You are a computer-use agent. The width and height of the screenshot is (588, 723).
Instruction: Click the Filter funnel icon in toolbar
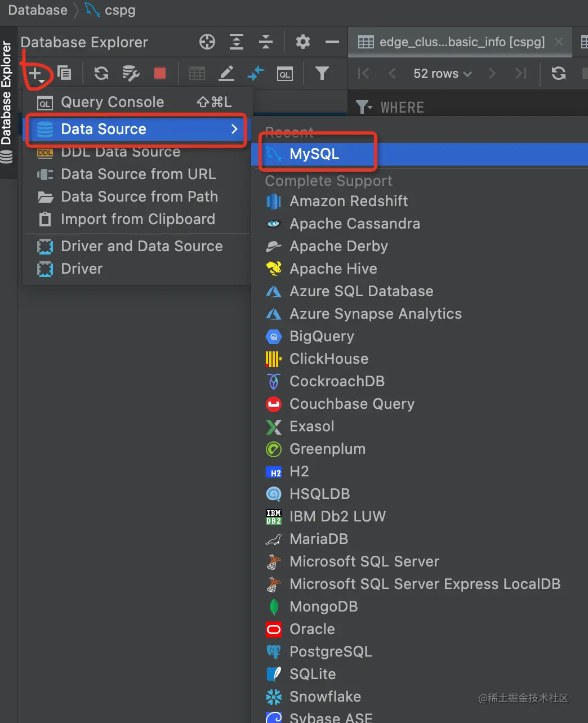322,73
